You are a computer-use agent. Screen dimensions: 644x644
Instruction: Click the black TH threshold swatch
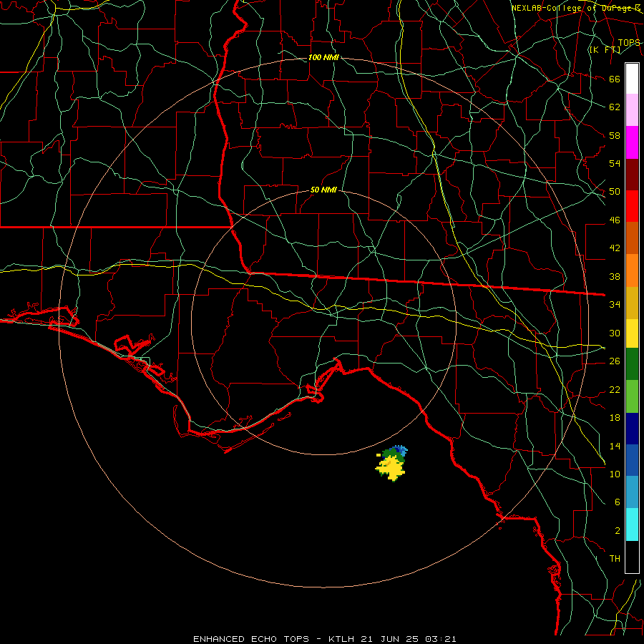(632, 557)
